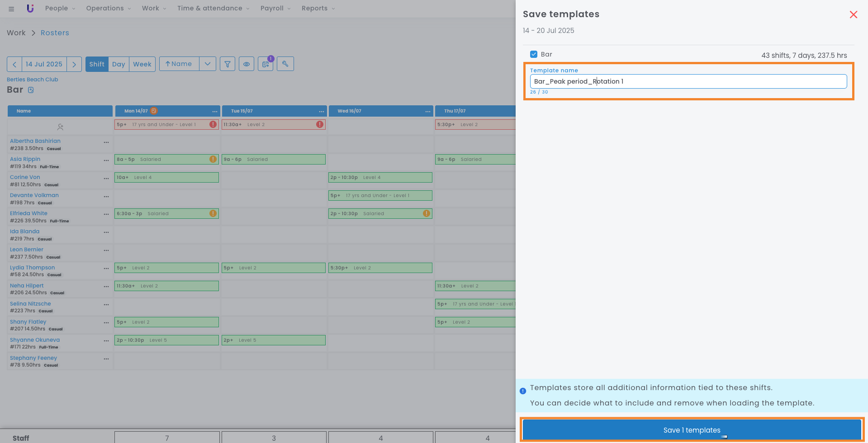Click the edit icon next to Bar heading
Screen dimensions: 868x443
tap(31, 90)
